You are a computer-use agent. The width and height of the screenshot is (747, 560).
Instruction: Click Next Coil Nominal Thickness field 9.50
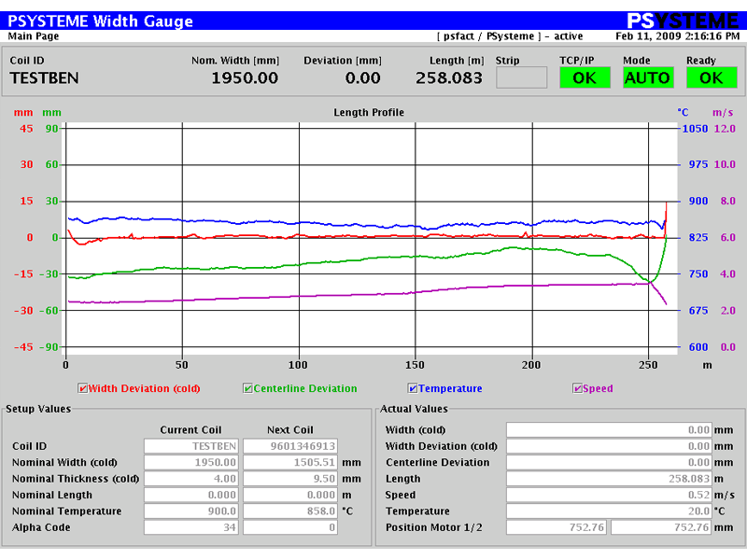[290, 479]
